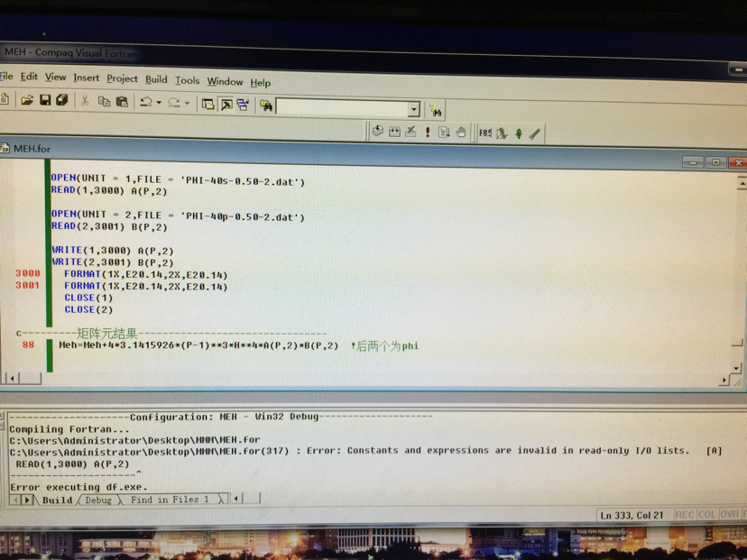This screenshot has width=747, height=560.
Task: Click the Compile icon in build toolbar
Action: [x=378, y=131]
